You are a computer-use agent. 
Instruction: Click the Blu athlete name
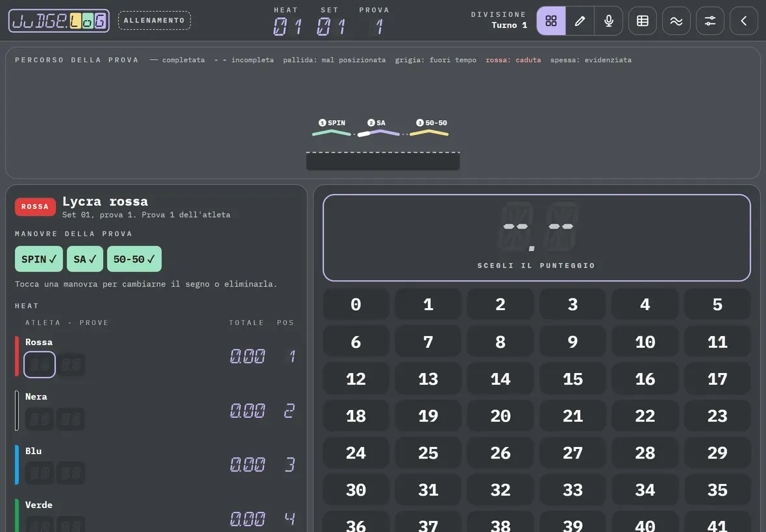(x=33, y=450)
